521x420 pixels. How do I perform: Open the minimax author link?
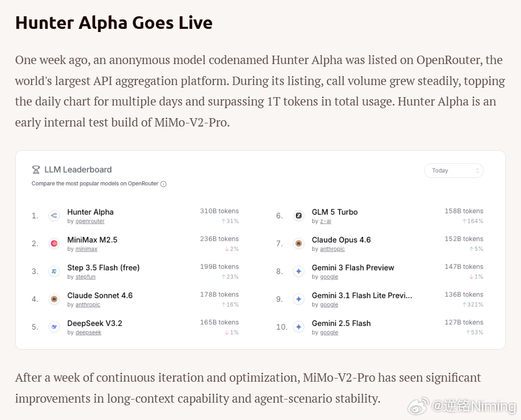[87, 249]
